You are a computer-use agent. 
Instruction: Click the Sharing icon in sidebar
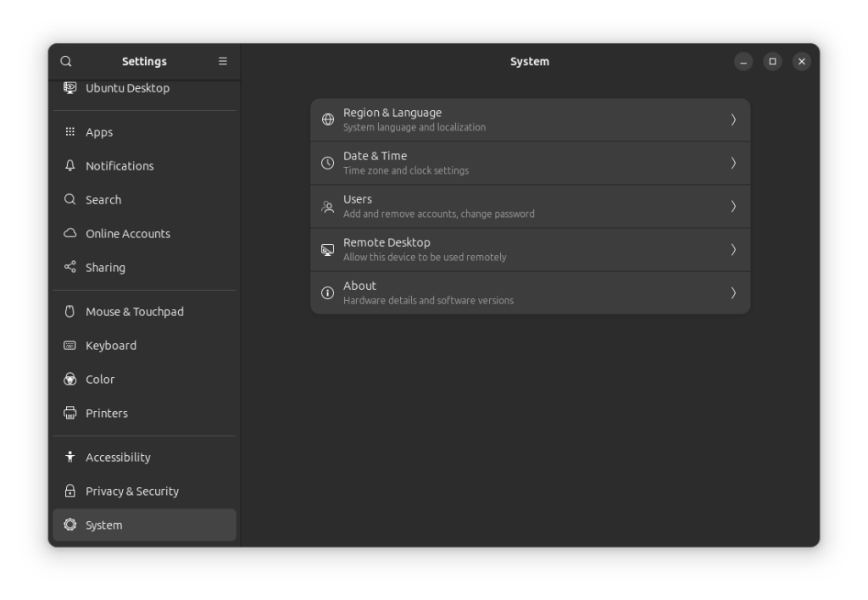(70, 268)
